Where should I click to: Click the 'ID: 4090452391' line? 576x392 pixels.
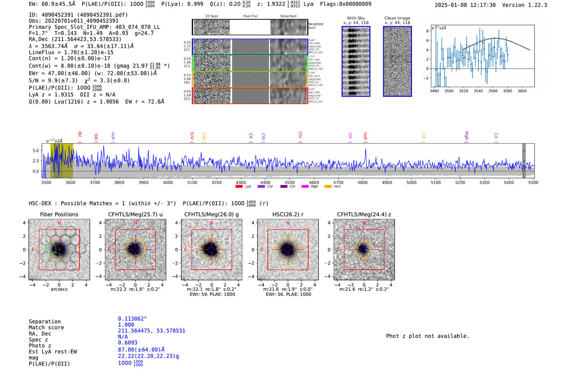pos(78,15)
